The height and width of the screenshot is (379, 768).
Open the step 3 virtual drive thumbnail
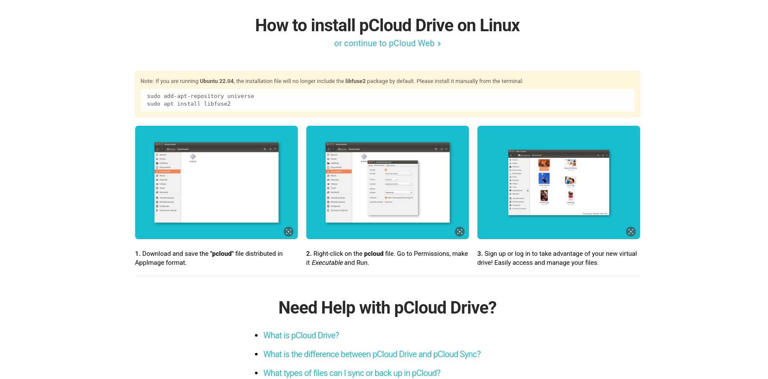(558, 182)
